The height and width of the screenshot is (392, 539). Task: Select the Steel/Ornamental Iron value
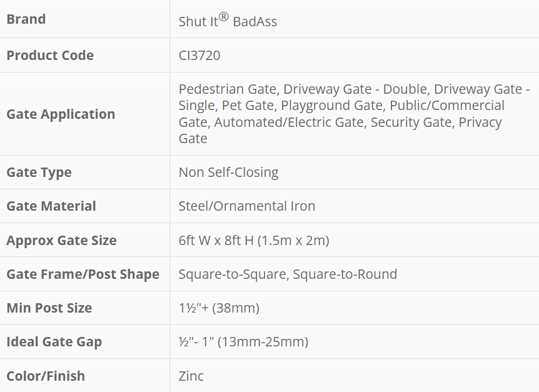click(247, 206)
